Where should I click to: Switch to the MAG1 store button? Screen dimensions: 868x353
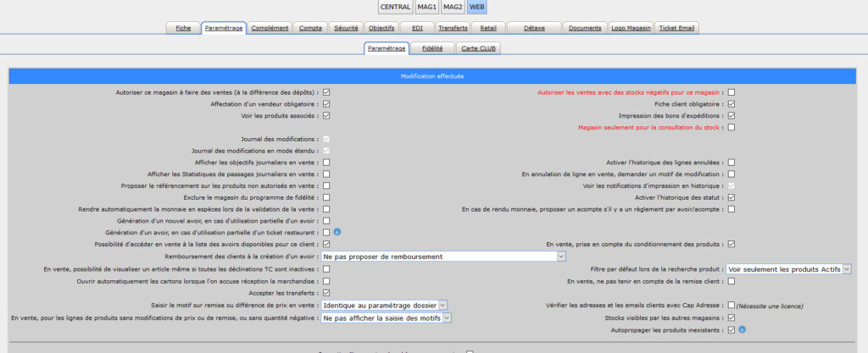[x=427, y=7]
